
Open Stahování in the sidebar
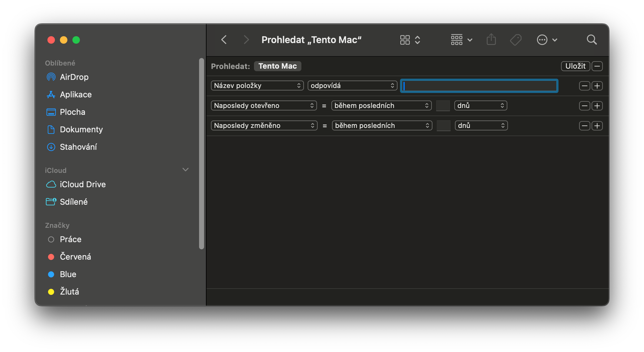78,147
